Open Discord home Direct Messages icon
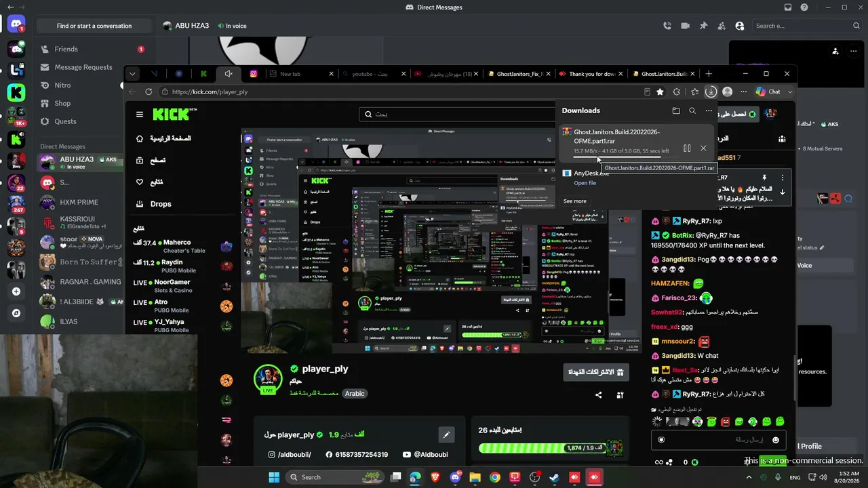The width and height of the screenshot is (868, 488). coord(16,26)
